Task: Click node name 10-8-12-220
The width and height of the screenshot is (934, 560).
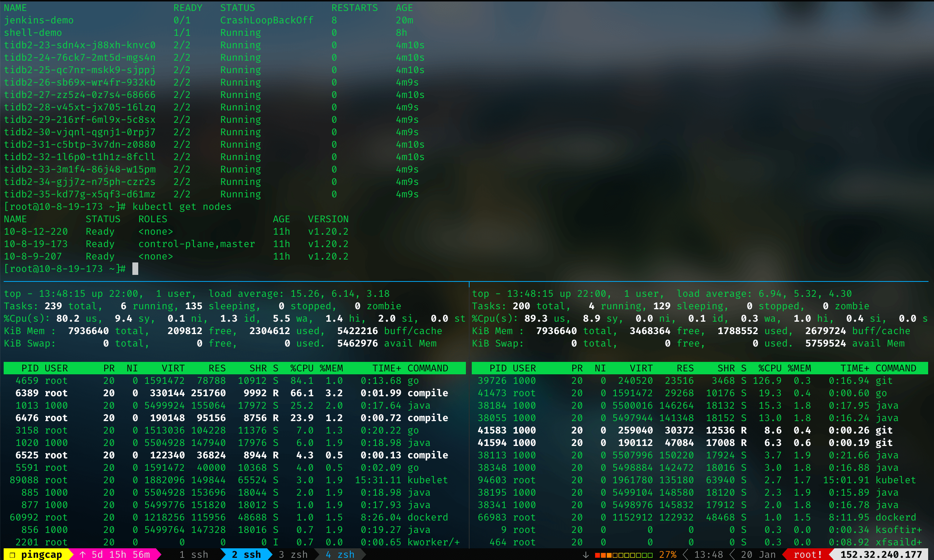Action: [36, 231]
